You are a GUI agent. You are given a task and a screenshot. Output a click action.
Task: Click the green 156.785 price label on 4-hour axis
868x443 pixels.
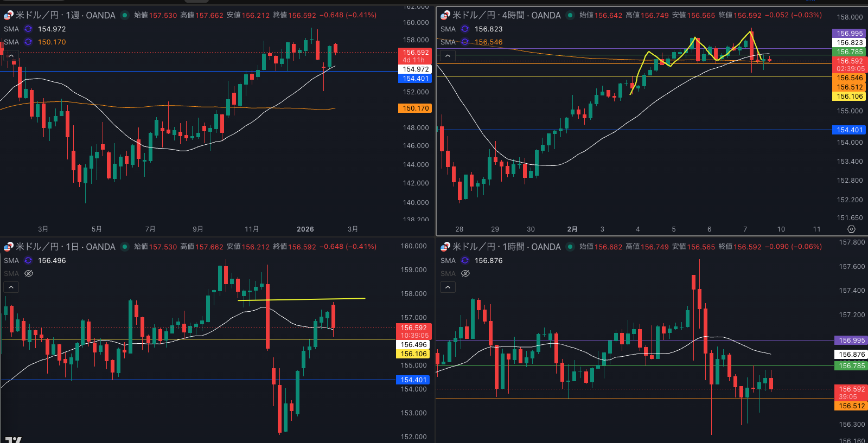coord(850,52)
